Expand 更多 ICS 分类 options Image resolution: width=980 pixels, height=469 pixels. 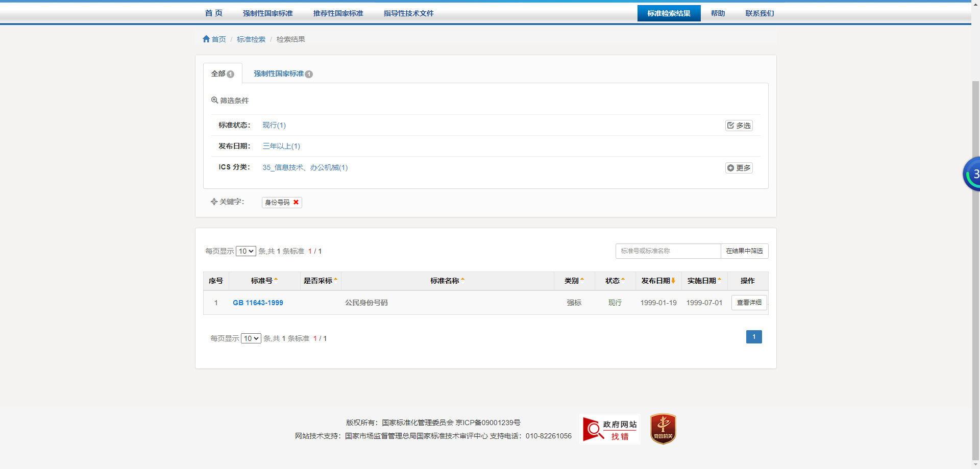point(739,168)
